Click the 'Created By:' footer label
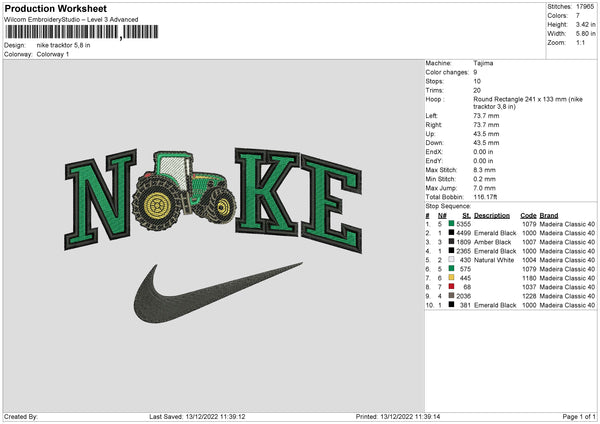Screen dimensions: 600x424 tap(21, 417)
